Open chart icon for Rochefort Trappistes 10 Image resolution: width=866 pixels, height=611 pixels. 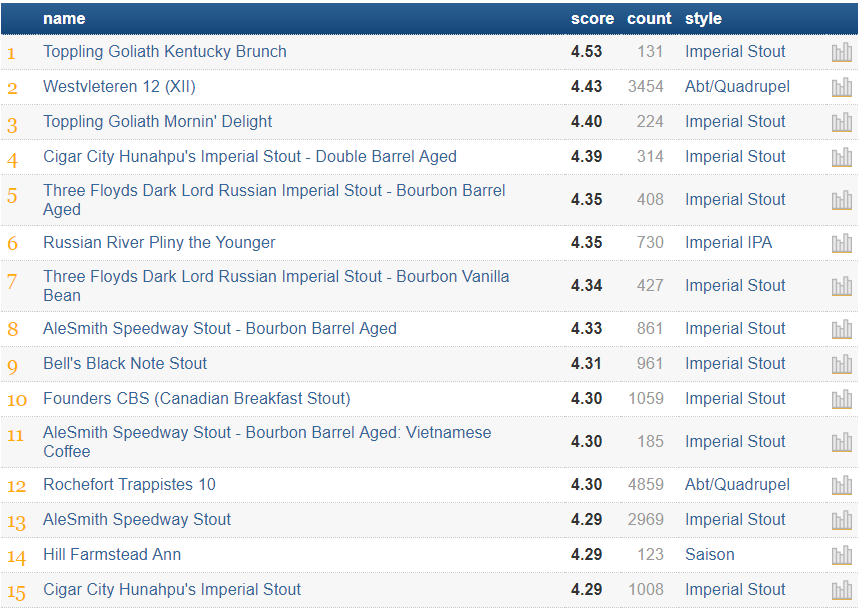tap(842, 485)
